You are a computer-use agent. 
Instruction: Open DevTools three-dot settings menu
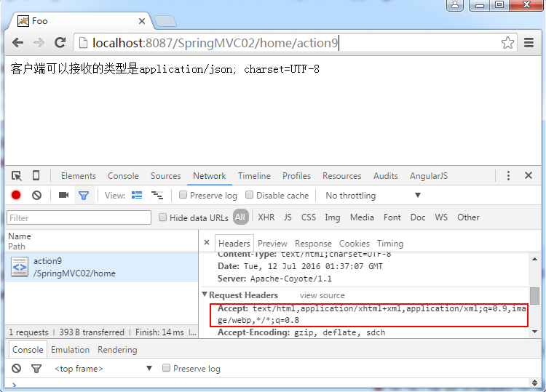508,176
